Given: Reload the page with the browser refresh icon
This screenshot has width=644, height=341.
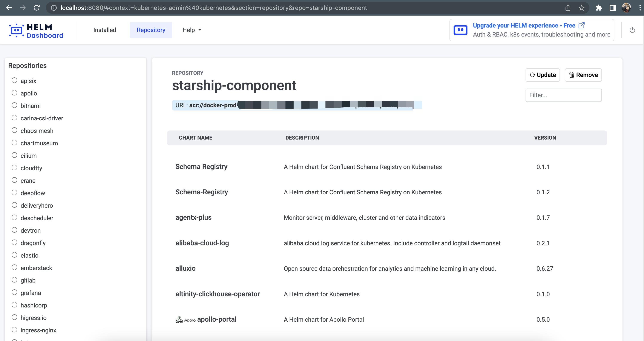Looking at the screenshot, I should coord(37,8).
